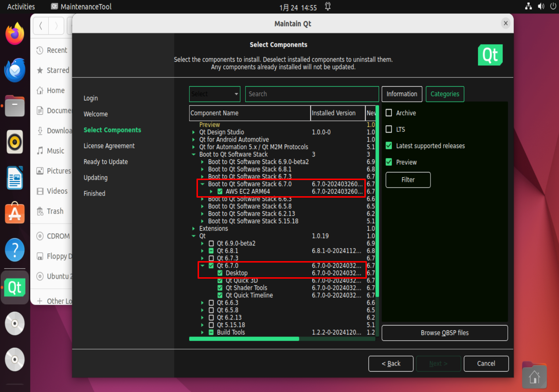Click the Help question mark dock icon
The image size is (559, 392).
click(x=15, y=250)
